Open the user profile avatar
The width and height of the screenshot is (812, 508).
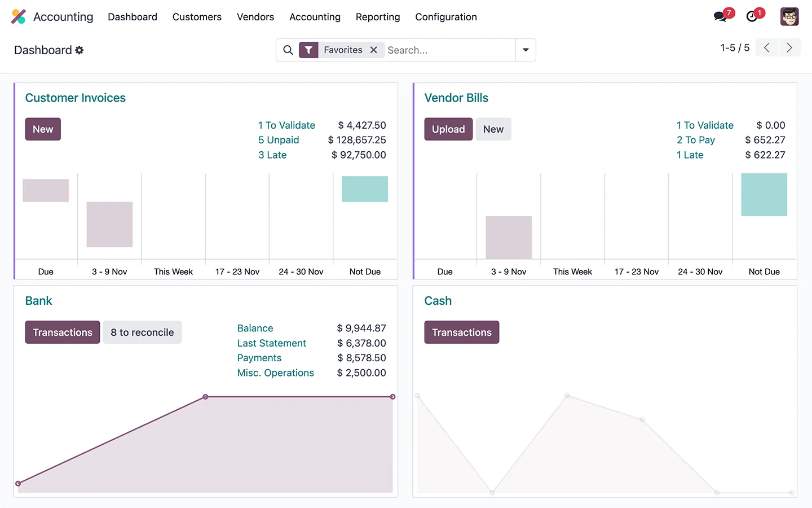(789, 16)
